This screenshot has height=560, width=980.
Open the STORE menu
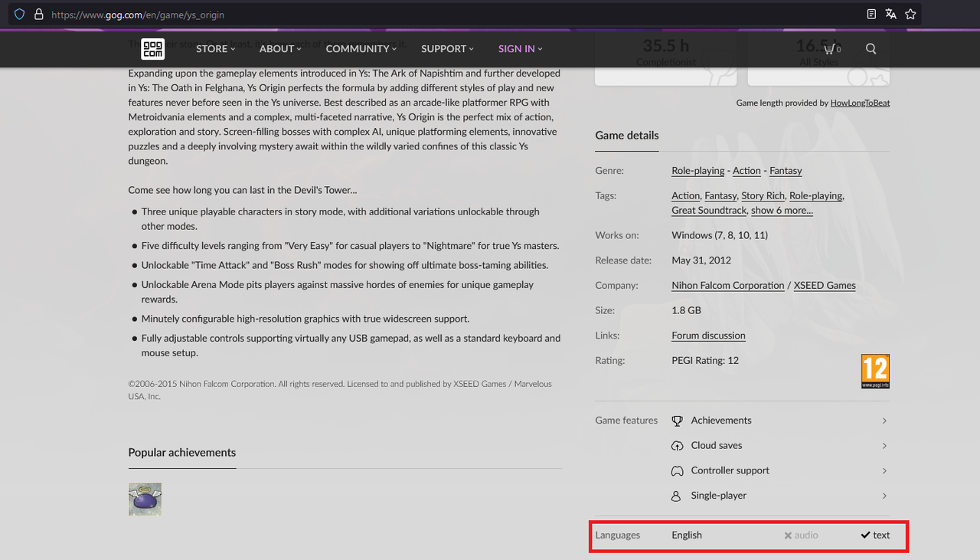click(x=215, y=48)
